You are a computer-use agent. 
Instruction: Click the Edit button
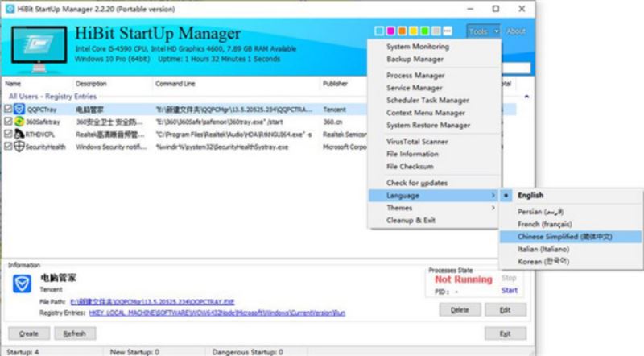[506, 310]
